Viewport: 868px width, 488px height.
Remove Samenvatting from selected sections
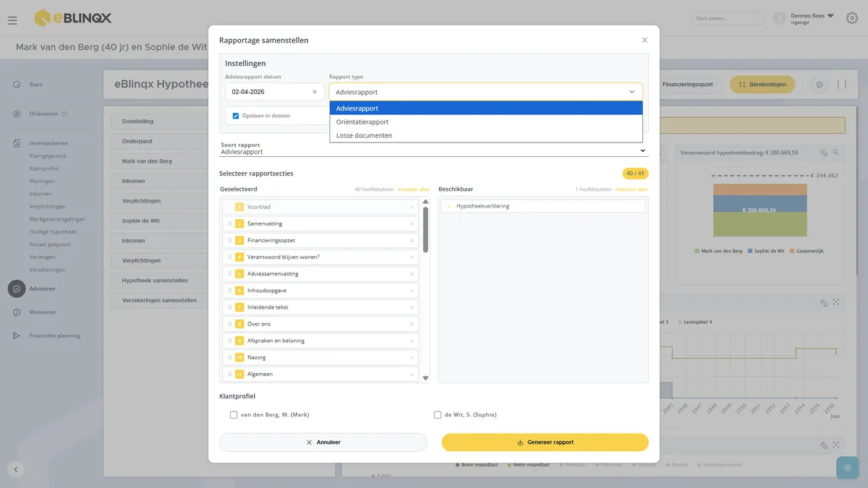pyautogui.click(x=412, y=223)
